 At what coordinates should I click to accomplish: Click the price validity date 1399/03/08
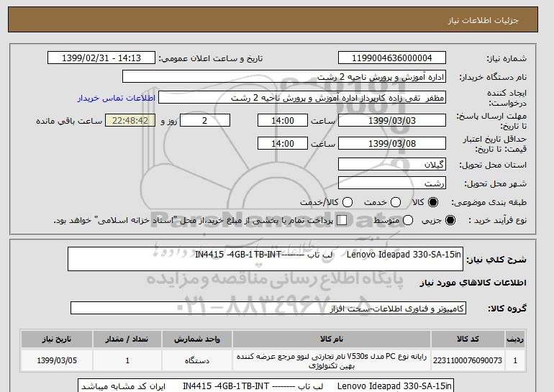coord(392,143)
